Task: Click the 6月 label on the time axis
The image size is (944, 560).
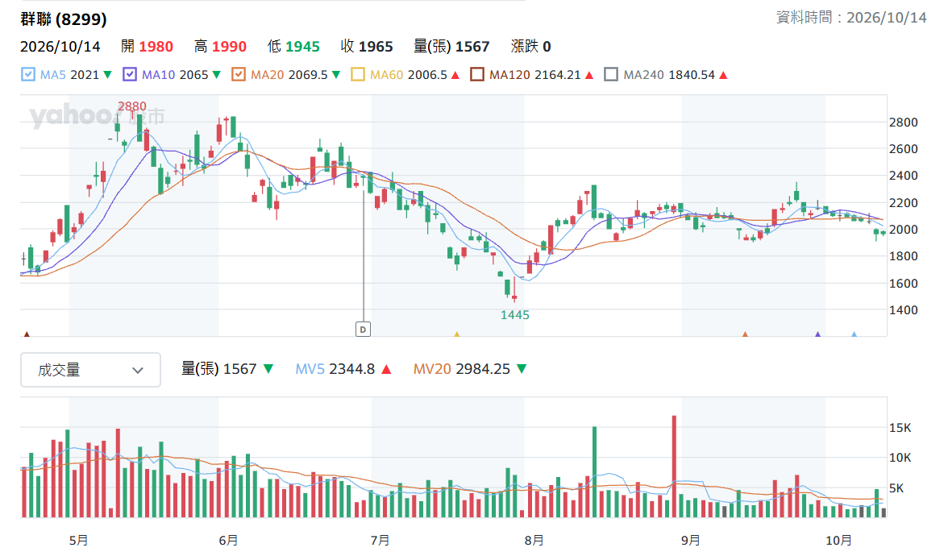Action: coord(228,540)
